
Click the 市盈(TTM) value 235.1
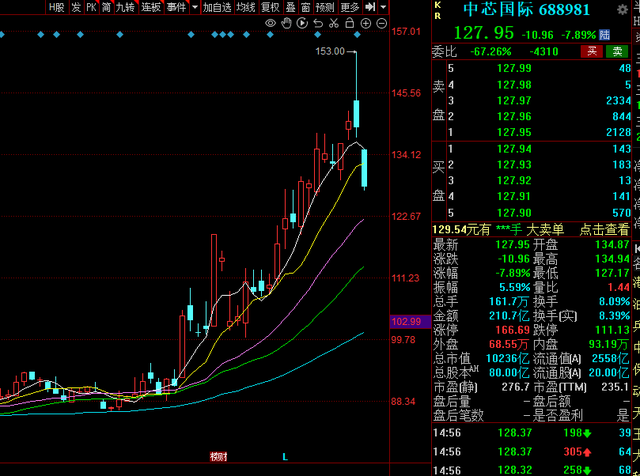click(x=614, y=387)
